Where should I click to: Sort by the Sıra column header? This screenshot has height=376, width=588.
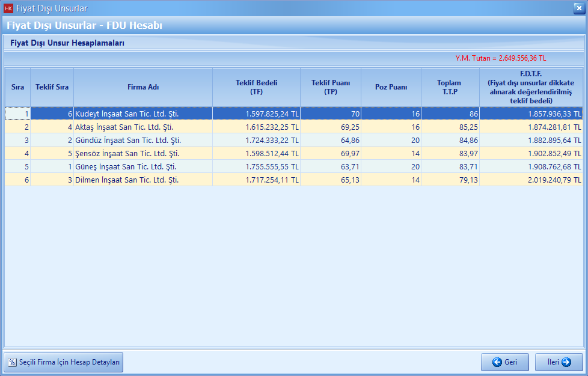point(17,87)
